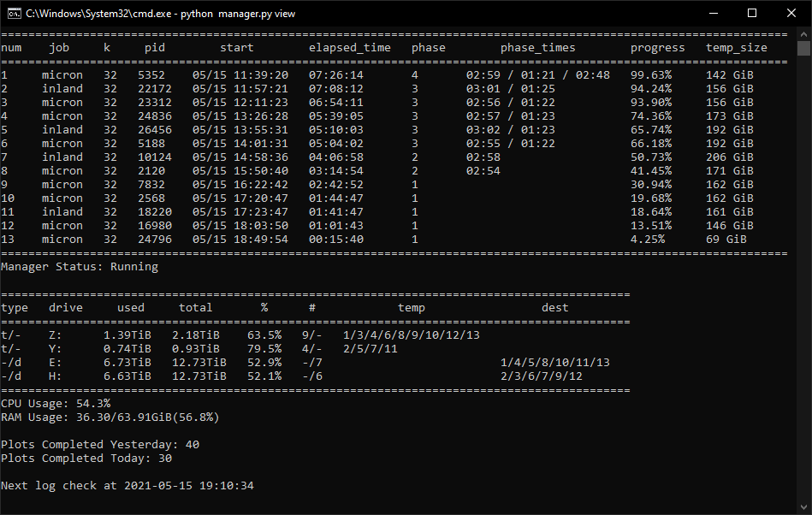Click progress value 99.63%
The image size is (812, 515).
651,75
